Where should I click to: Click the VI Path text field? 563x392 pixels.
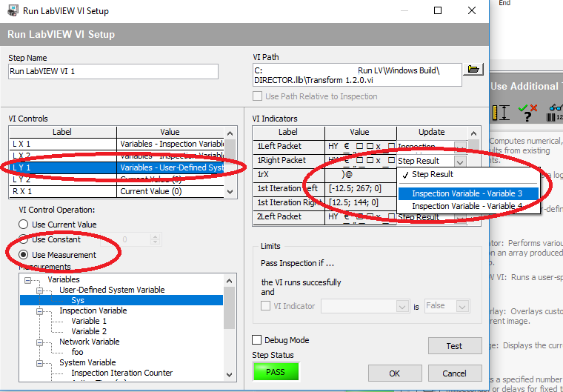(357, 75)
